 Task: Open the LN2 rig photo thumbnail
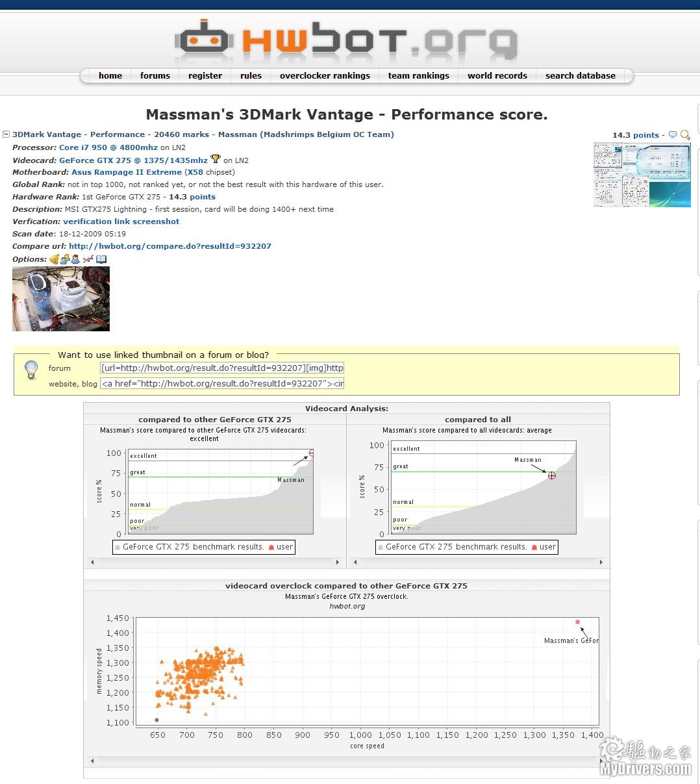pos(61,299)
